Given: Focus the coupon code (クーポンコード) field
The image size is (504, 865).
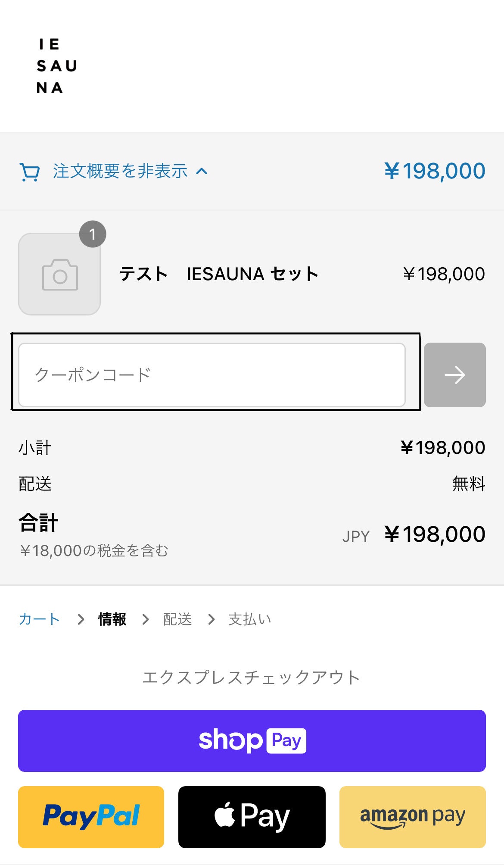Looking at the screenshot, I should point(212,375).
